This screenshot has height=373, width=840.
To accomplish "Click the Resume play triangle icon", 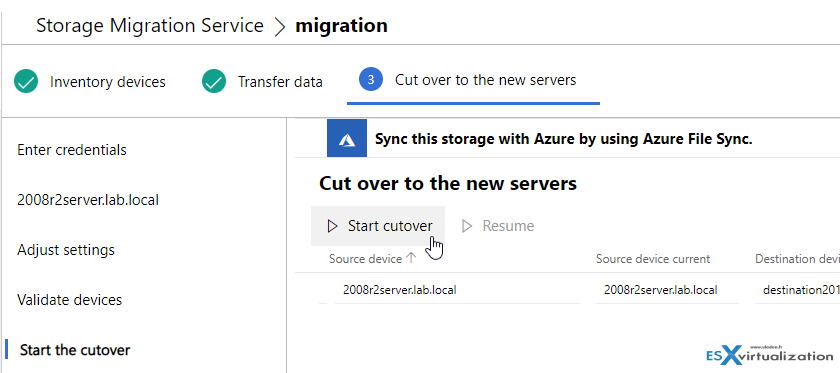I will [467, 226].
